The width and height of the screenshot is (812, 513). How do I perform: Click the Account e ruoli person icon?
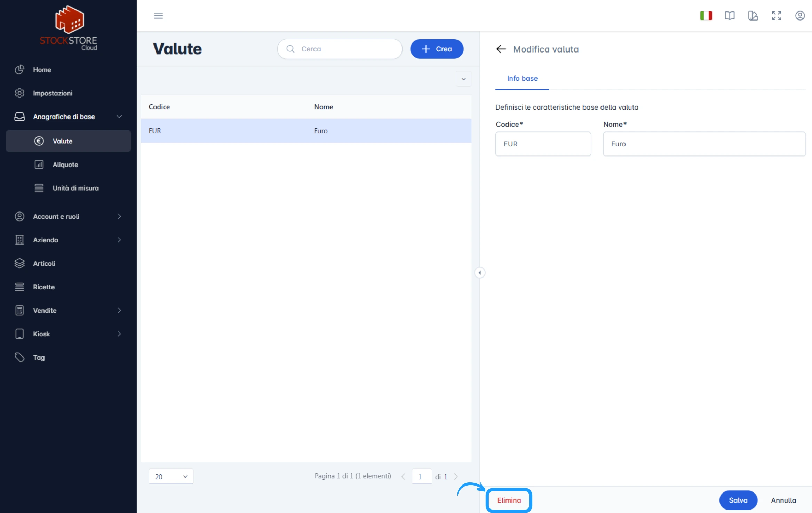click(x=19, y=216)
